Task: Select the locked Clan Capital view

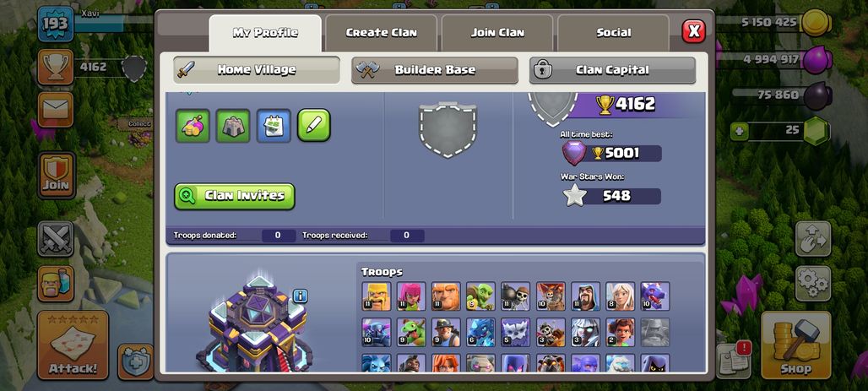Action: (x=612, y=70)
